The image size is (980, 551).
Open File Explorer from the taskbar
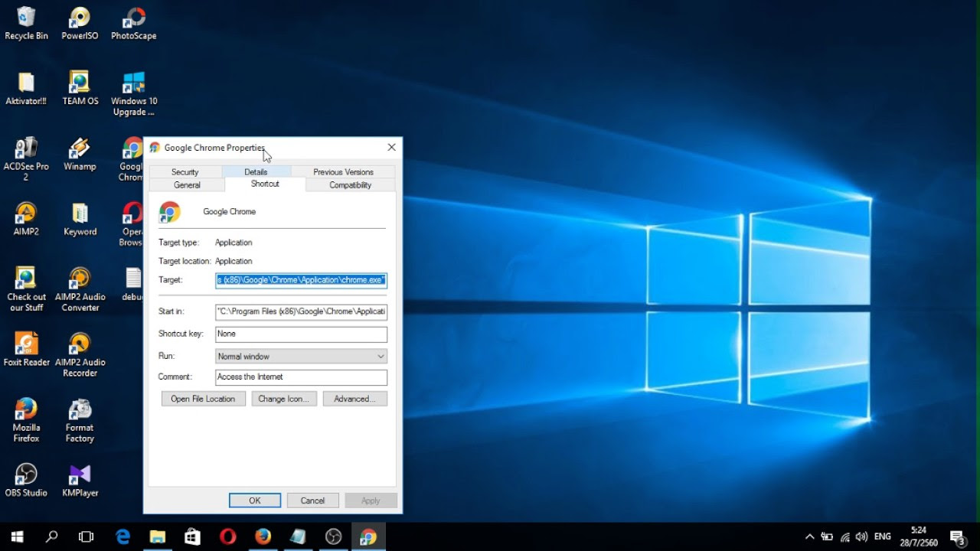(x=158, y=536)
